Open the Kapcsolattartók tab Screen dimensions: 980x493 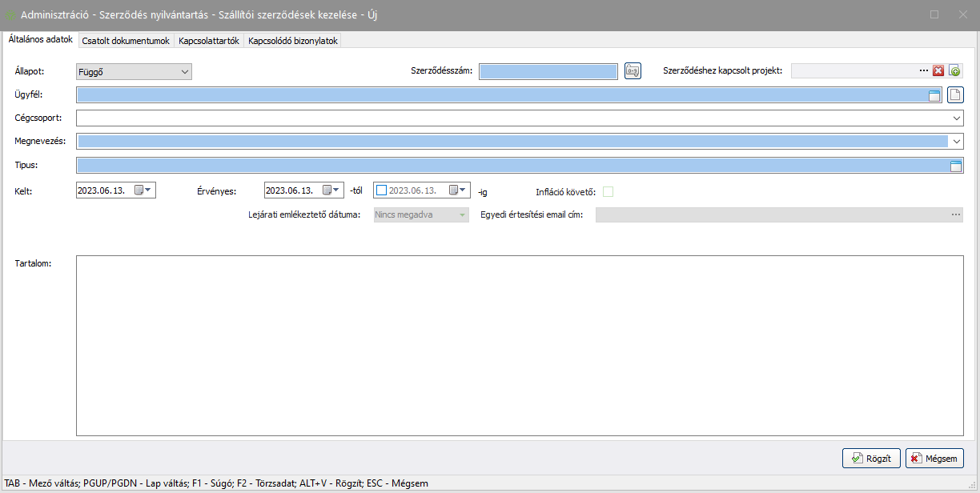209,41
